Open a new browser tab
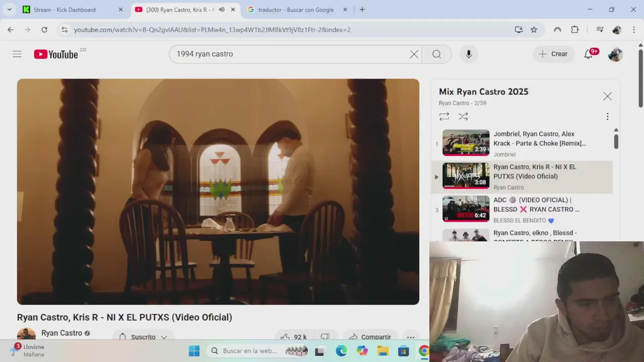The height and width of the screenshot is (362, 644). point(362,10)
